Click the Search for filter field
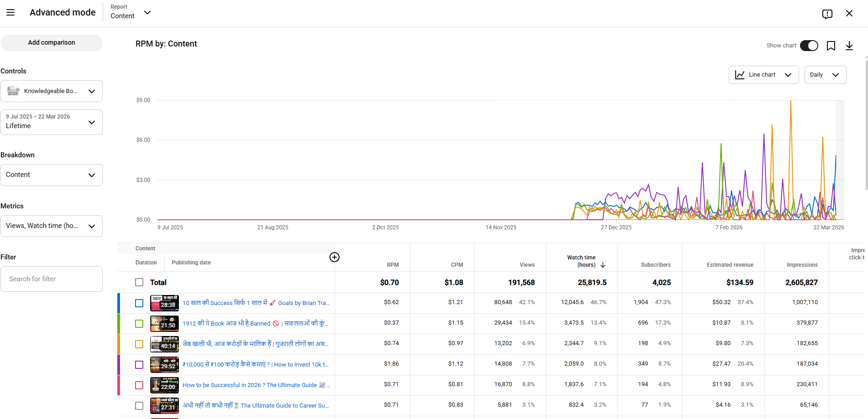This screenshot has height=419, width=868. click(x=51, y=279)
